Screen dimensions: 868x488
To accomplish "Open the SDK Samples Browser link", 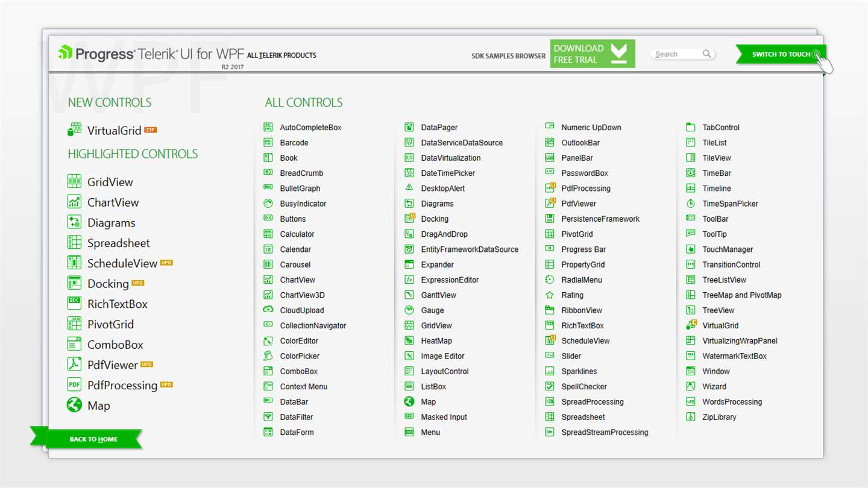I will pyautogui.click(x=508, y=56).
